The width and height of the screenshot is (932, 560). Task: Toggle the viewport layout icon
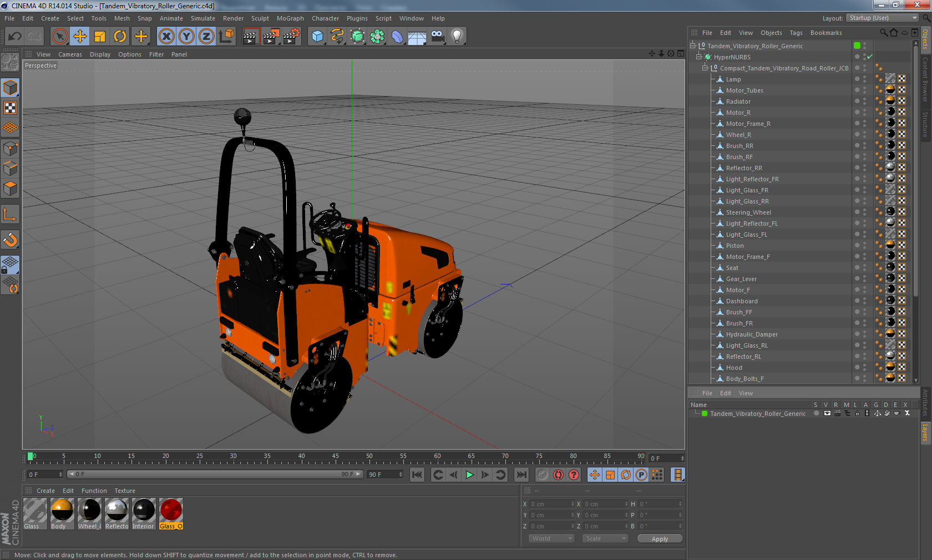(x=680, y=54)
